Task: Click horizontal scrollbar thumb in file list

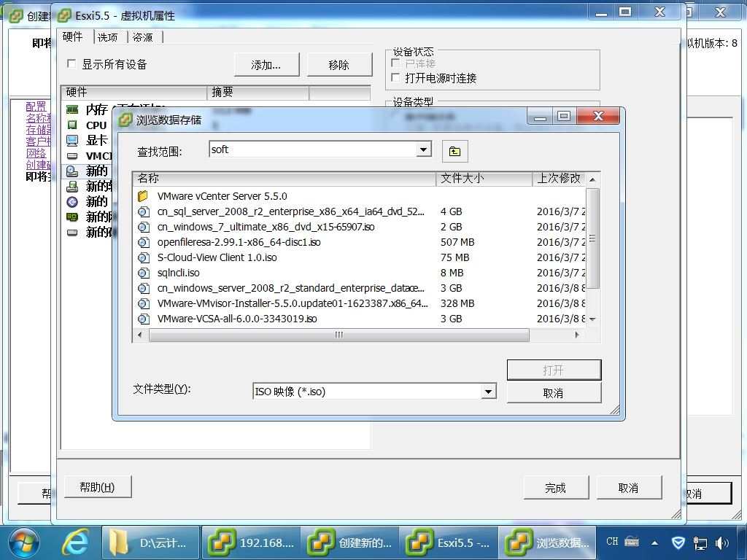Action: pos(338,335)
